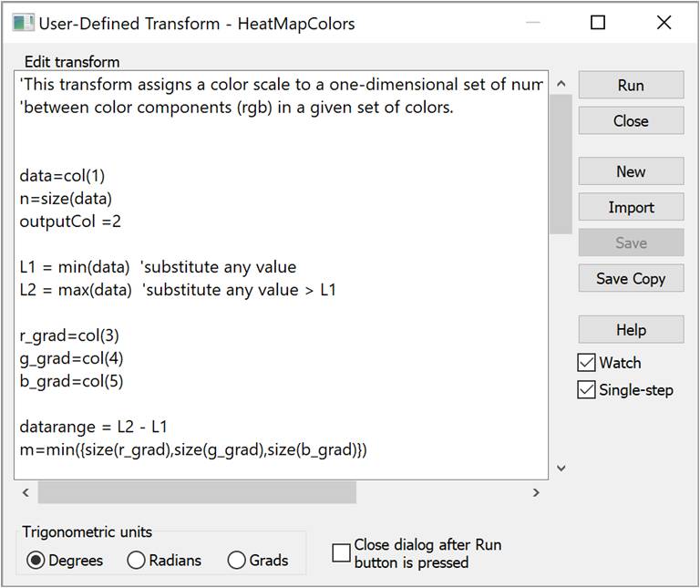Click the horizontal scrollbar left arrow
The image size is (700, 588).
(x=26, y=492)
